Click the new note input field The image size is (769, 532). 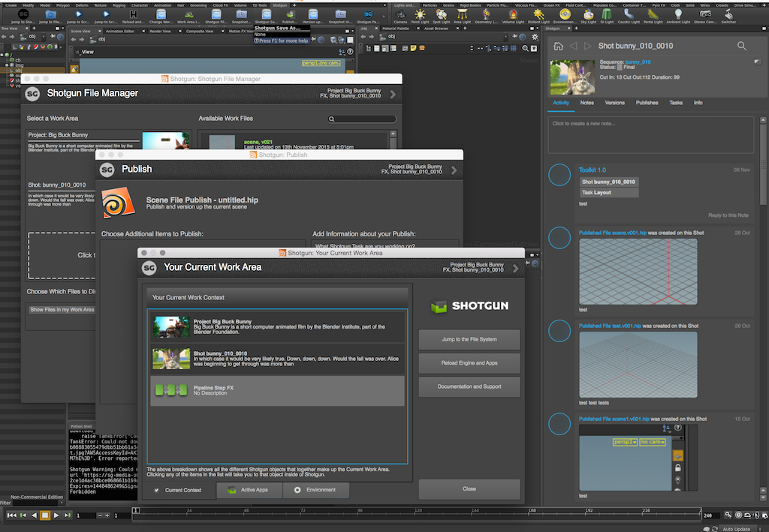click(x=650, y=135)
